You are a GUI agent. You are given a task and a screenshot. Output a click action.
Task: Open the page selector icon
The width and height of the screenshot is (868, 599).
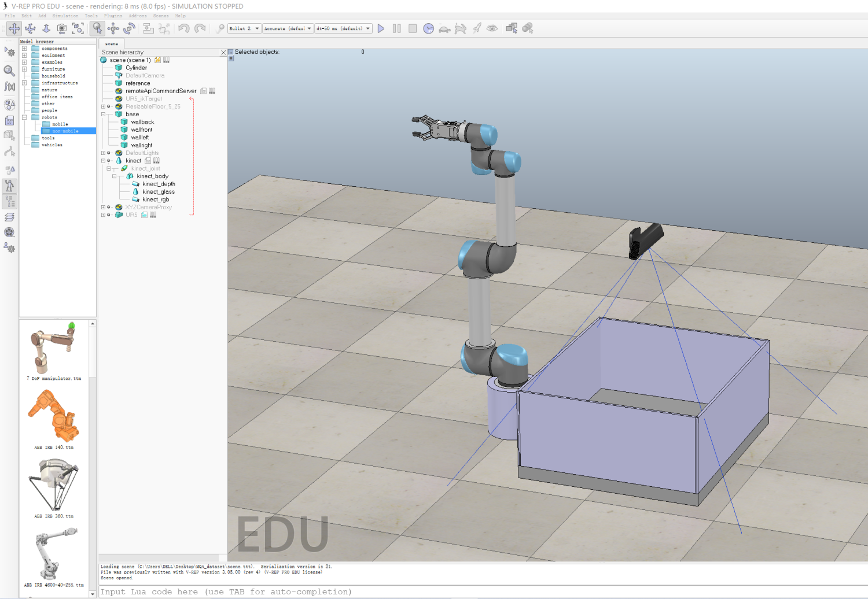[x=512, y=28]
